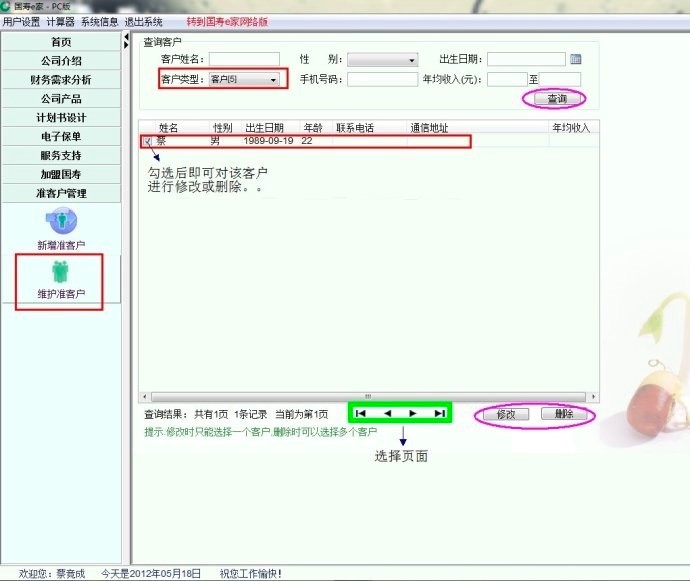Viewport: 690px width, 581px height.
Task: Open 公司产品 section
Action: pyautogui.click(x=61, y=99)
